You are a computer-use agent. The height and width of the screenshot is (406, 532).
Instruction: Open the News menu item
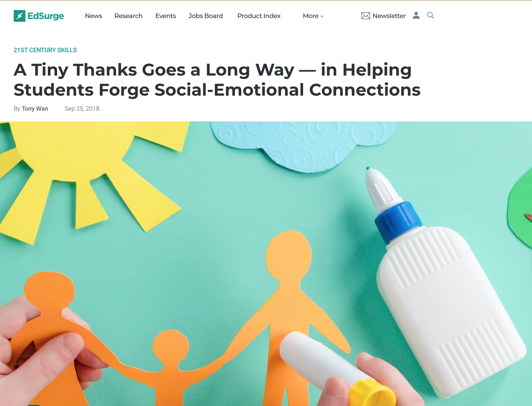pos(94,16)
